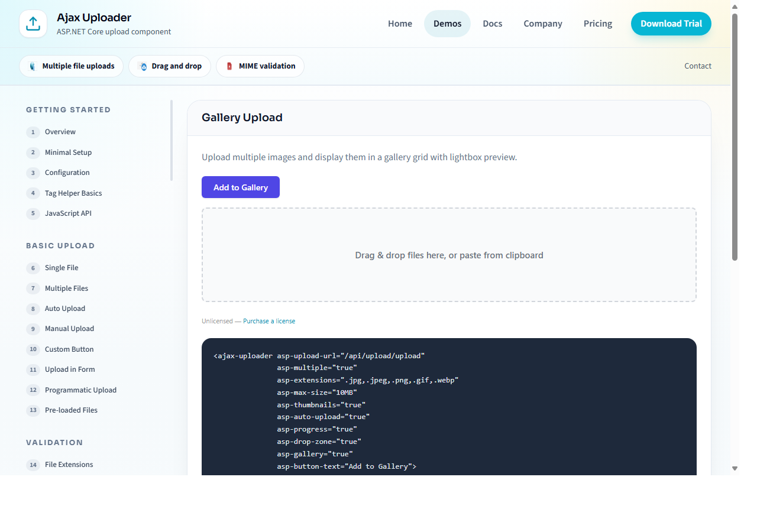Select the Custom Button demo
This screenshot has height=532, width=757.
coord(69,349)
